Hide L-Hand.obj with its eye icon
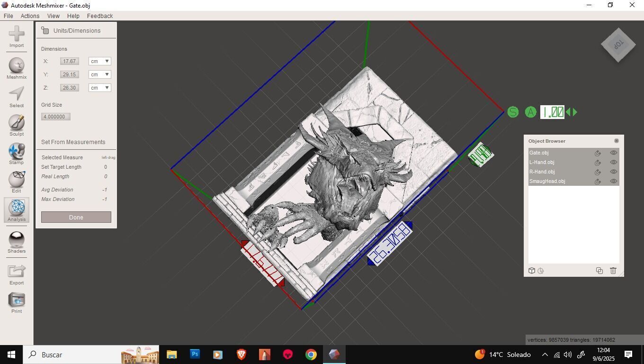The height and width of the screenshot is (364, 644). [614, 162]
